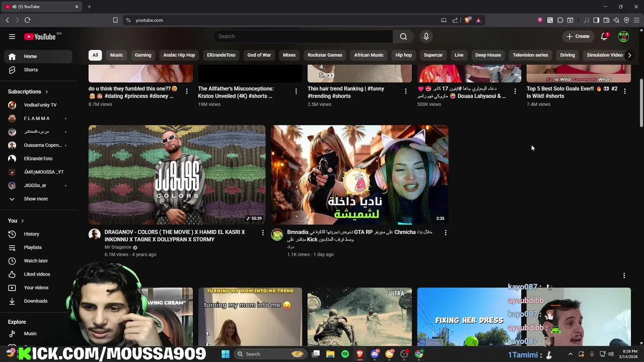
Task: Show hidden system tray icons
Action: (x=571, y=354)
